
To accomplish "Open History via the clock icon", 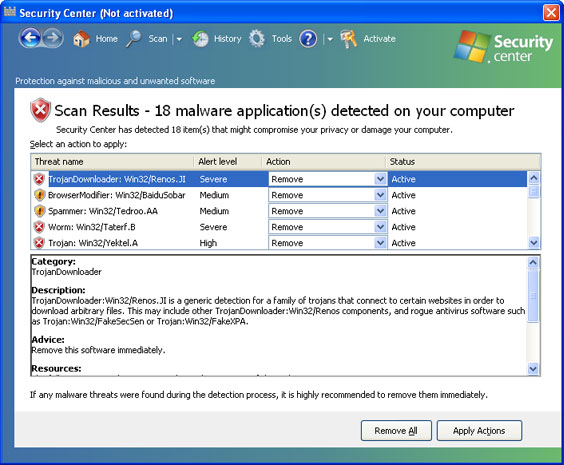I will point(200,39).
